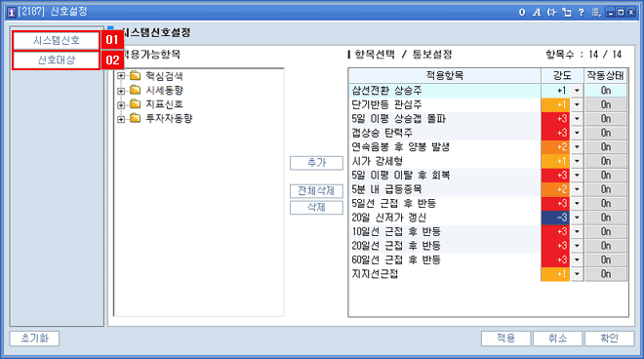Click the '0' icon in title bar
The image size is (644, 359).
click(x=522, y=13)
